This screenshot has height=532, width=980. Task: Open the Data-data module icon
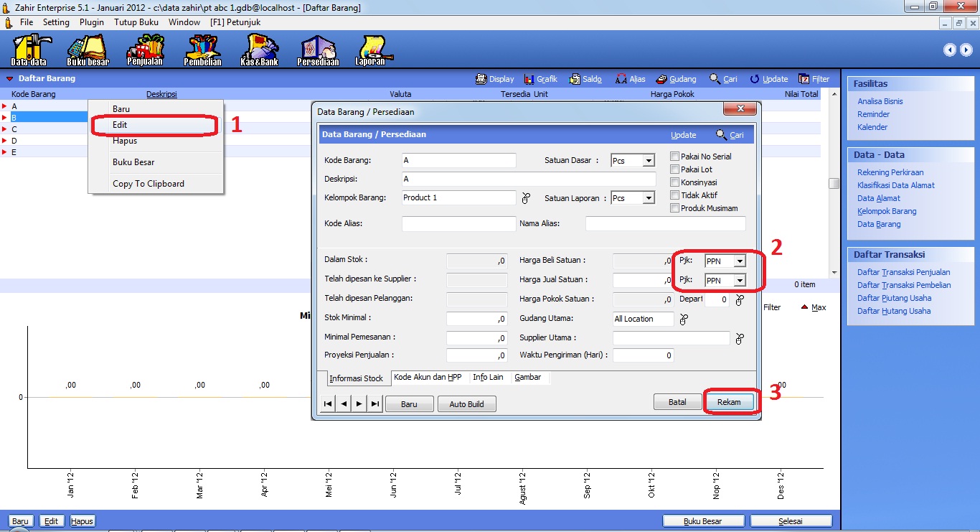(x=29, y=50)
